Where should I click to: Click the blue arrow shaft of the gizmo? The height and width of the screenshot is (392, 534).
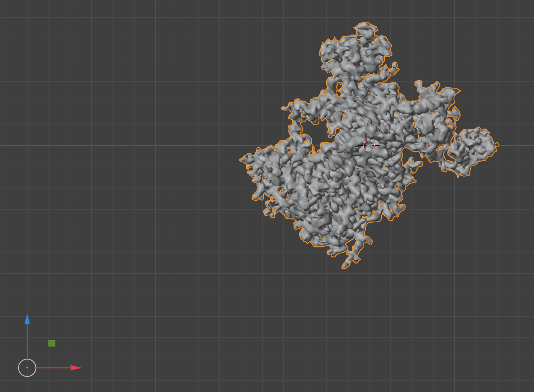point(27,340)
